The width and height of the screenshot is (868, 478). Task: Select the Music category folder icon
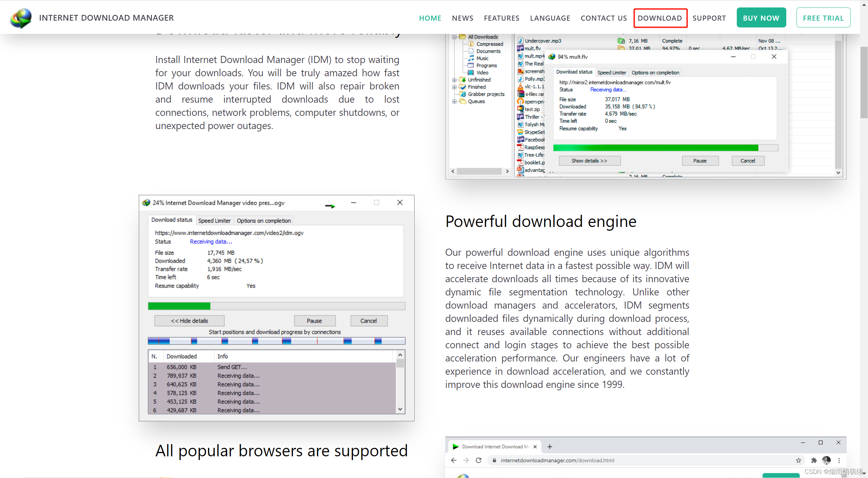tap(471, 58)
